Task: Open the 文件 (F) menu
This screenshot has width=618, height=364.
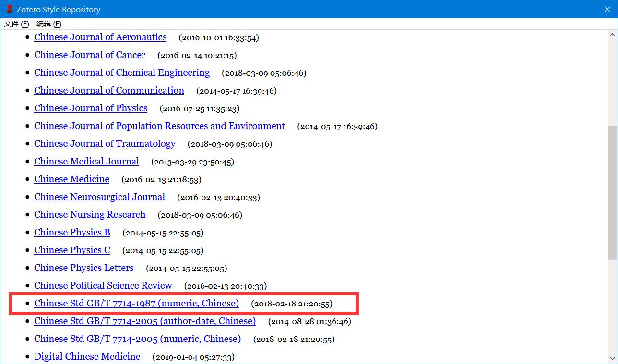Action: [x=16, y=24]
